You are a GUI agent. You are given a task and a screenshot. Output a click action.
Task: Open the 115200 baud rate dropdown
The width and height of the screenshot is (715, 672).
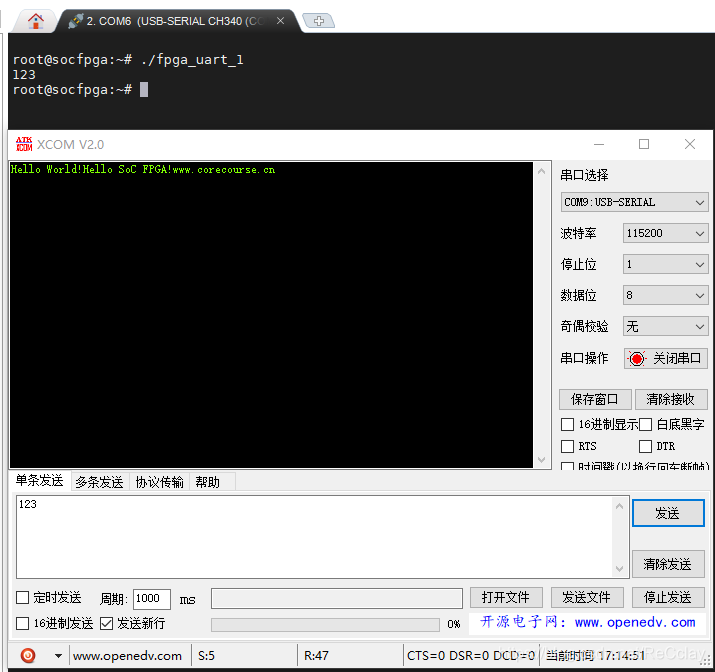(665, 233)
